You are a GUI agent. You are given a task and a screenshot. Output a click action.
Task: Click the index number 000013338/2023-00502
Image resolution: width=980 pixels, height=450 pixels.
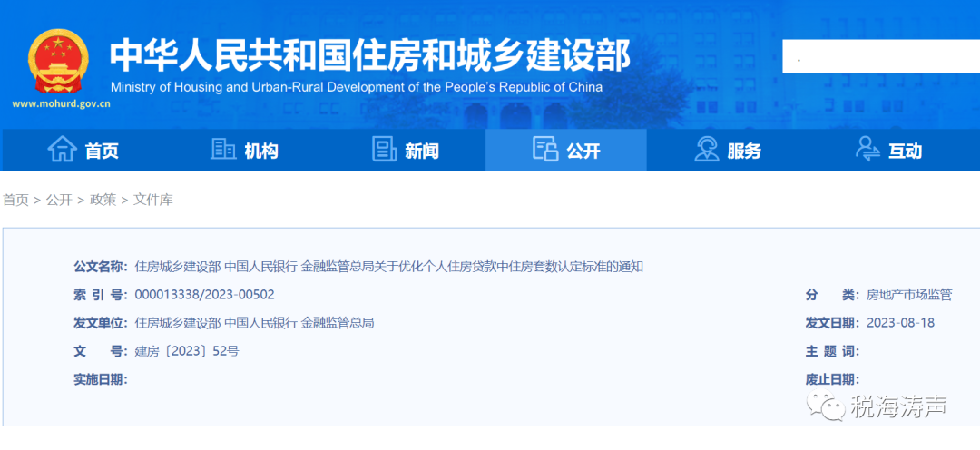(204, 295)
